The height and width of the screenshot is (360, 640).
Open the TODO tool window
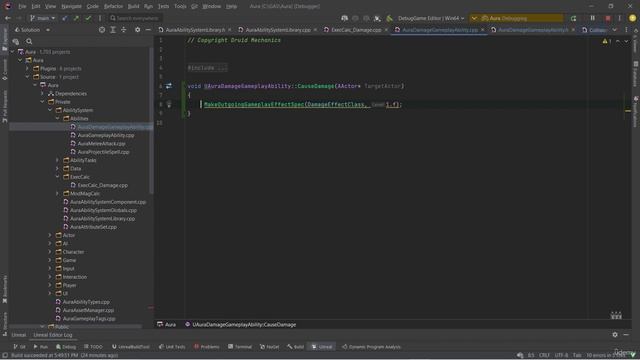pos(93,347)
